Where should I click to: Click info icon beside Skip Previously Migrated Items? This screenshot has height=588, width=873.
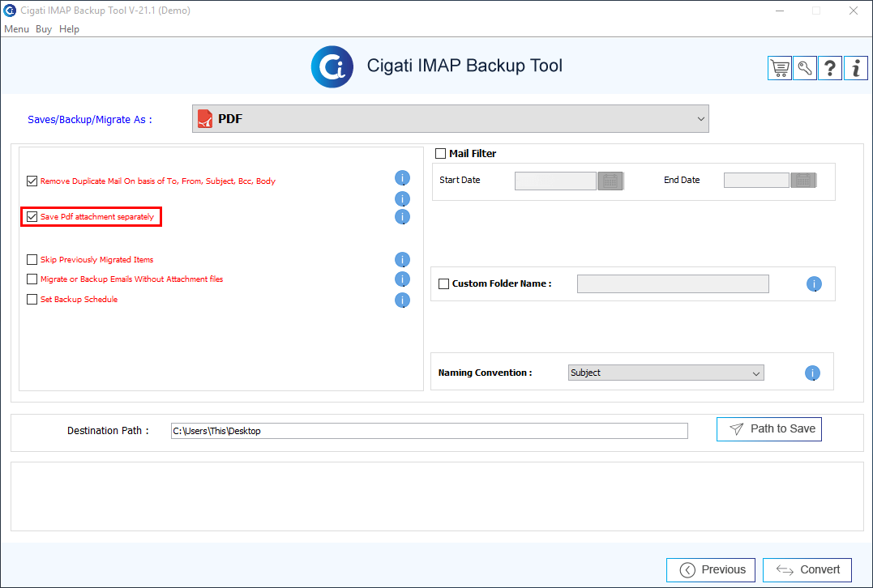coord(402,260)
